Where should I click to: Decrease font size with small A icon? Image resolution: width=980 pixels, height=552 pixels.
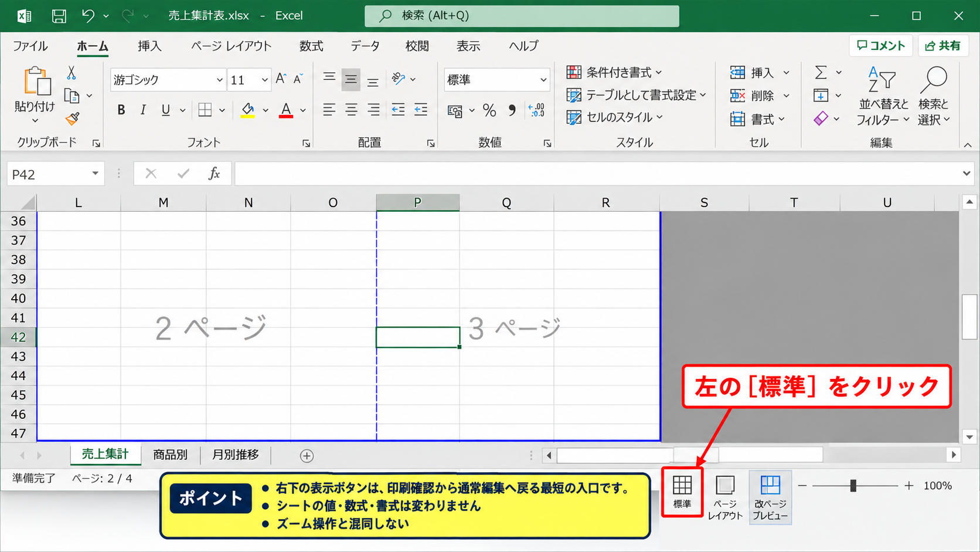(x=298, y=79)
